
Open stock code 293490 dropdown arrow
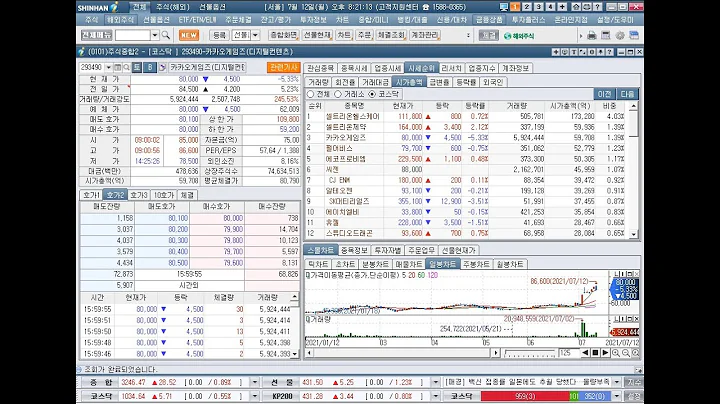click(x=108, y=67)
